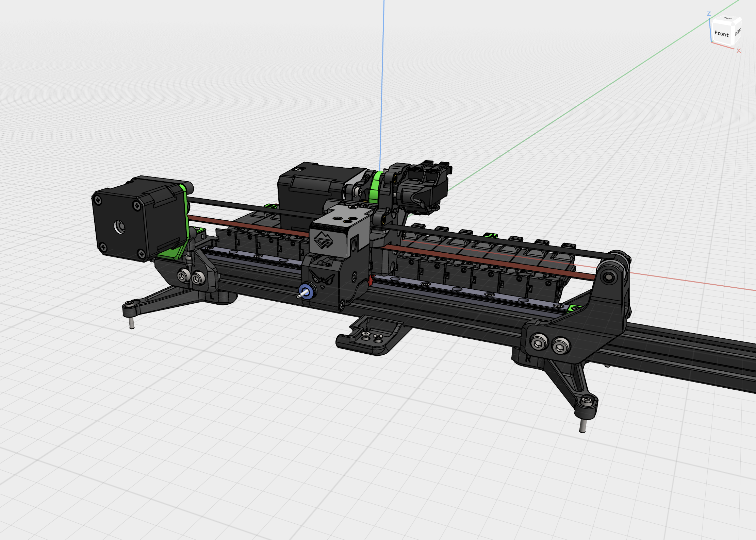The width and height of the screenshot is (756, 540).
Task: Click the blue Z axis label
Action: [709, 14]
